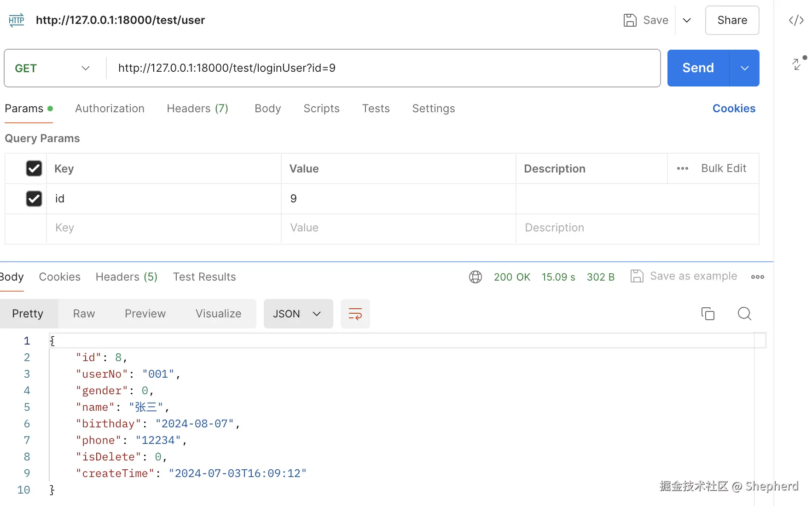Open the Headers (7) request tab
Viewport: 812px width, 506px height.
[197, 109]
